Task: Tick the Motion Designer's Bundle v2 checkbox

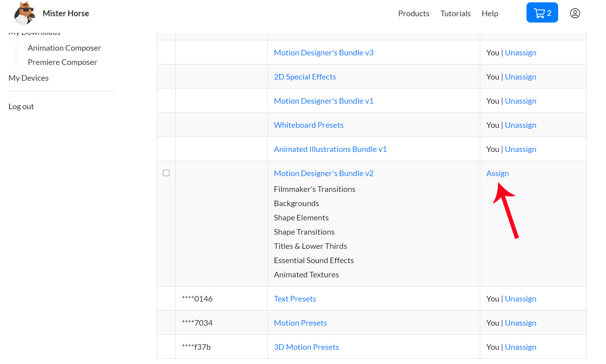Action: 166,173
